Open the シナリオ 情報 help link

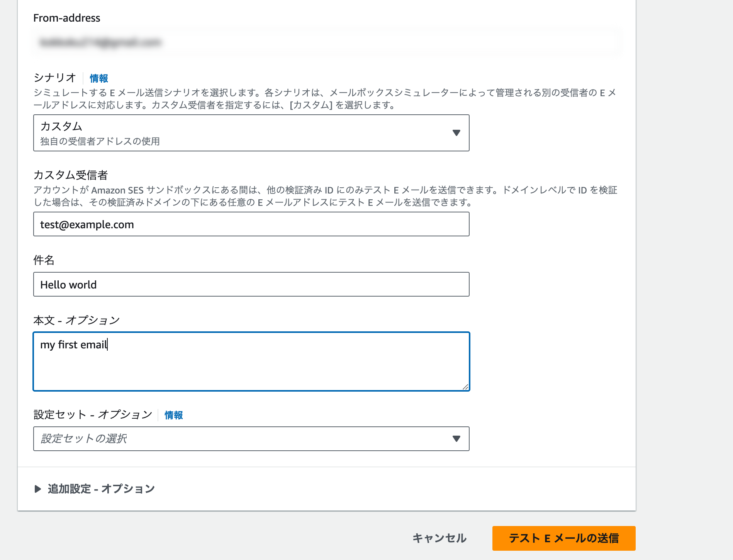pos(98,78)
